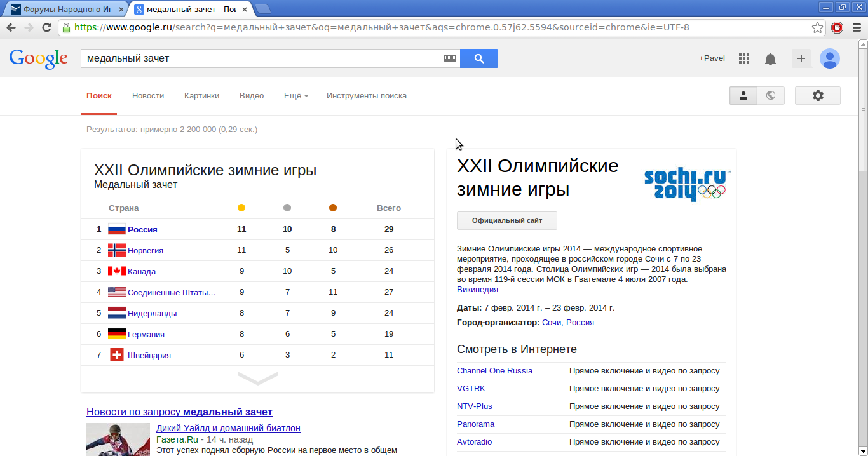The width and height of the screenshot is (868, 456).
Task: Open the VGTRK link
Action: 471,389
